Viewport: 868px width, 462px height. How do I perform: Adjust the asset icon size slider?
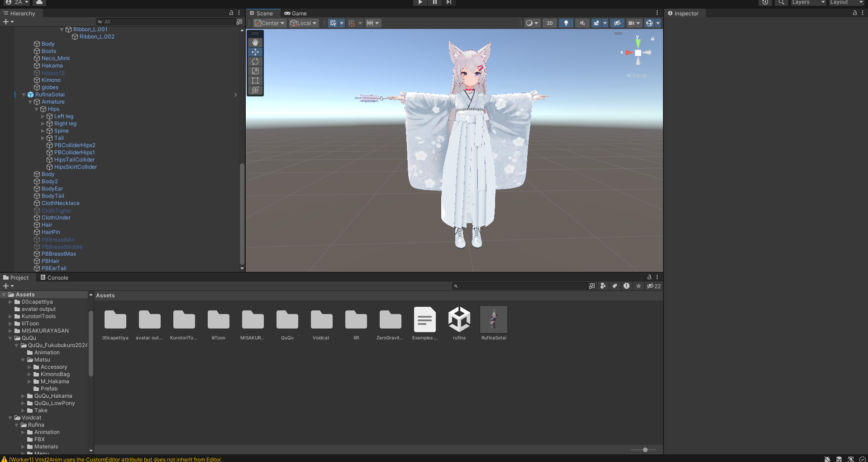click(x=645, y=450)
